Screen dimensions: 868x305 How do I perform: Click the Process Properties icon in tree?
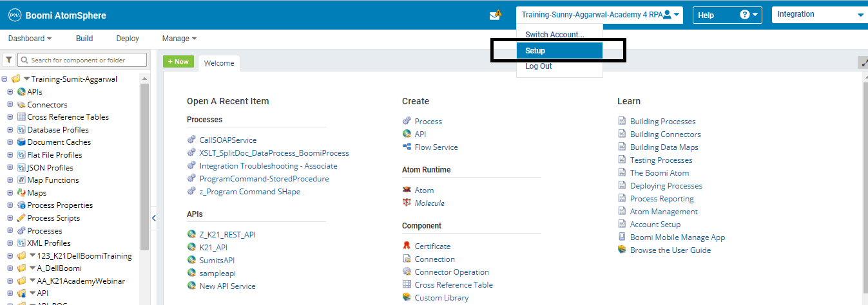click(21, 205)
